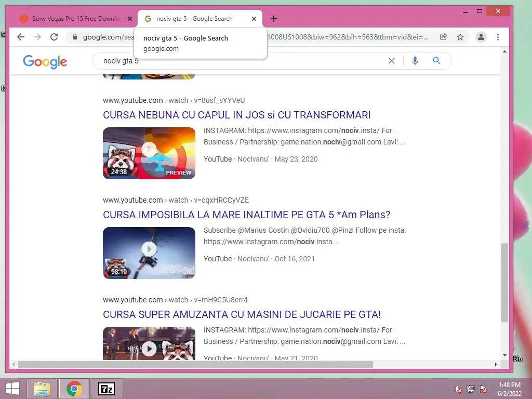Screen dimensions: 532x399
Task: Open CURSA NEBUNA CU CAPUL IN JOS result
Action: pyautogui.click(x=237, y=115)
